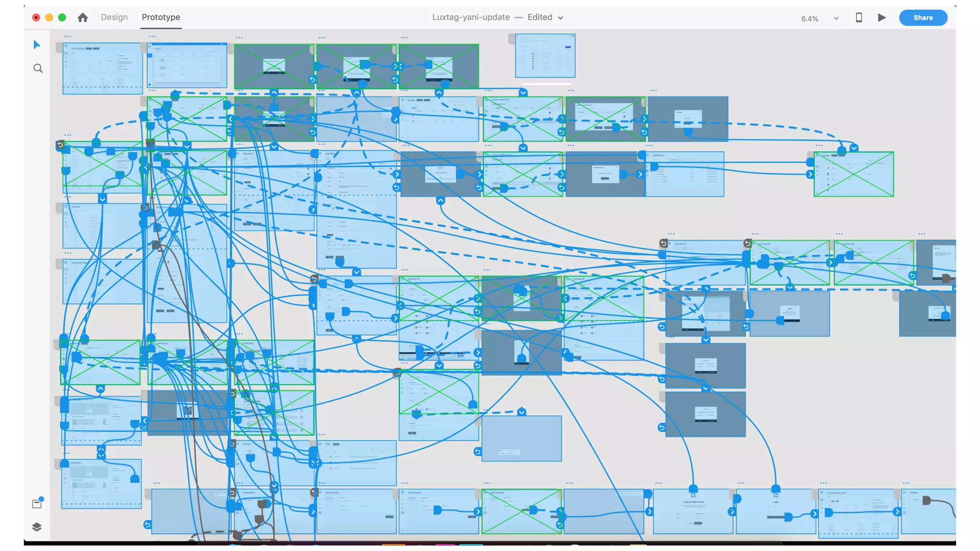Click the 6.4% zoom percentage field
This screenshot has width=980, height=551.
[810, 19]
